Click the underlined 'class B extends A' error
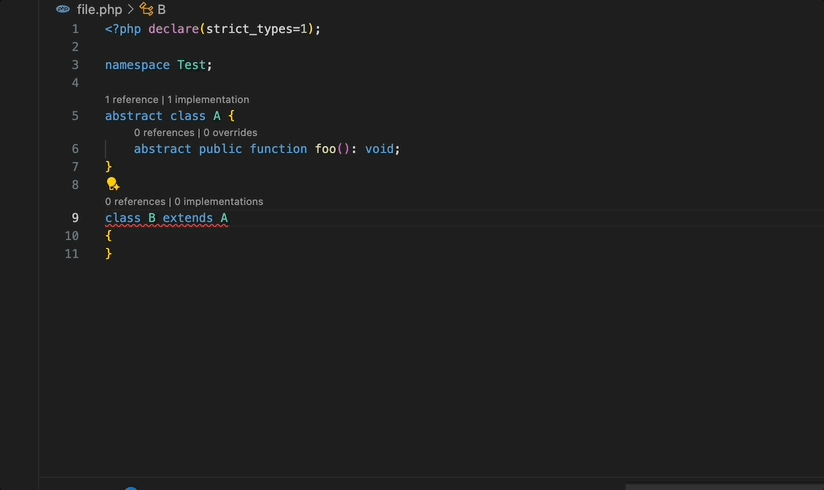This screenshot has height=490, width=824. [x=166, y=218]
